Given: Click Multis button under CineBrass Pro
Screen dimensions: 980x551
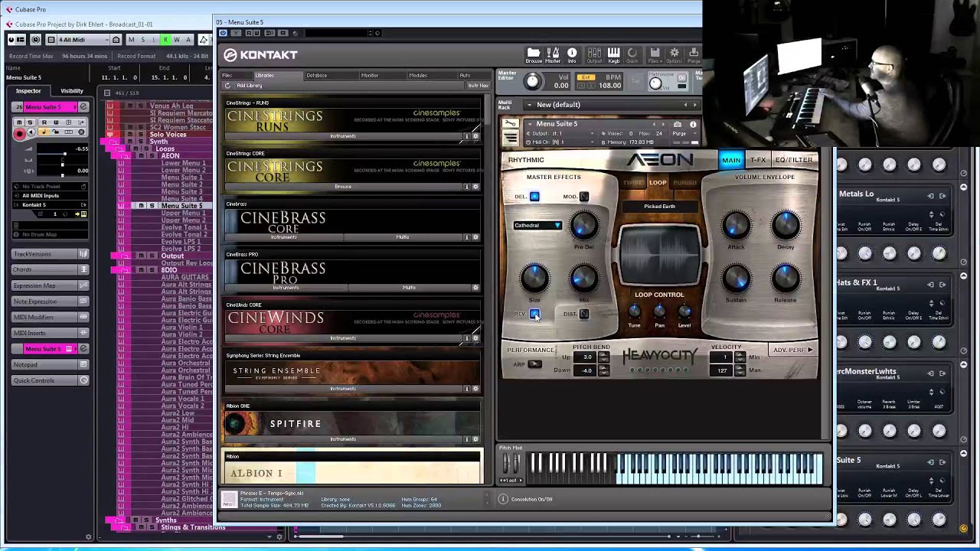Looking at the screenshot, I should click(409, 288).
